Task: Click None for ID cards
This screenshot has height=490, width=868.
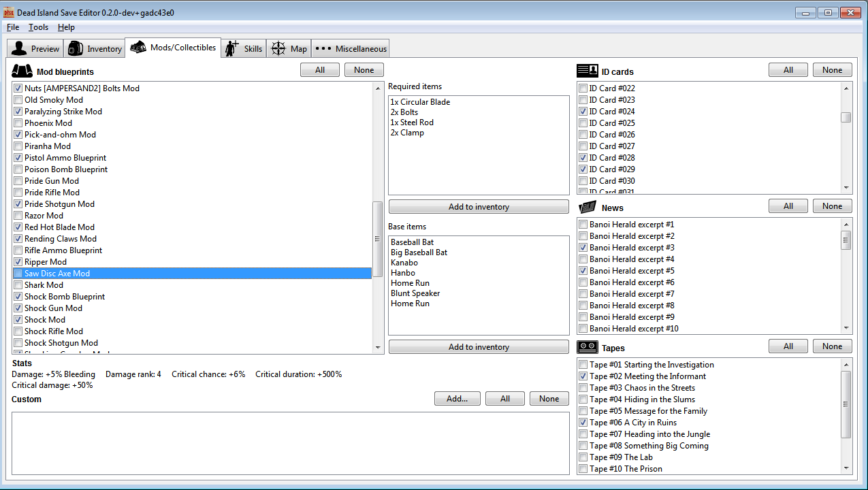Action: (833, 70)
